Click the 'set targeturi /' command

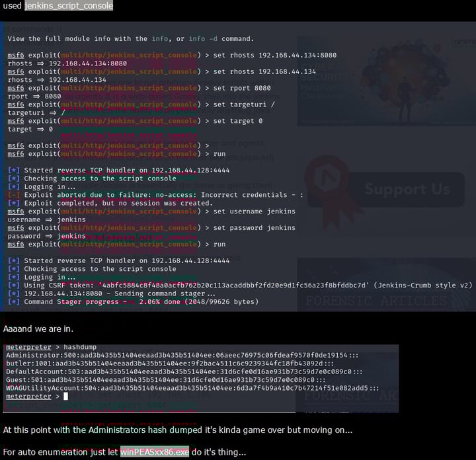pyautogui.click(x=244, y=104)
